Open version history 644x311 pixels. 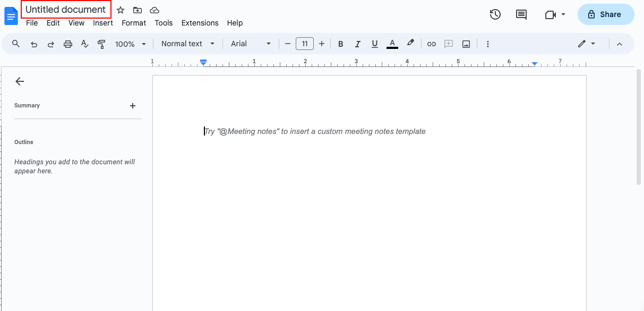pos(495,14)
